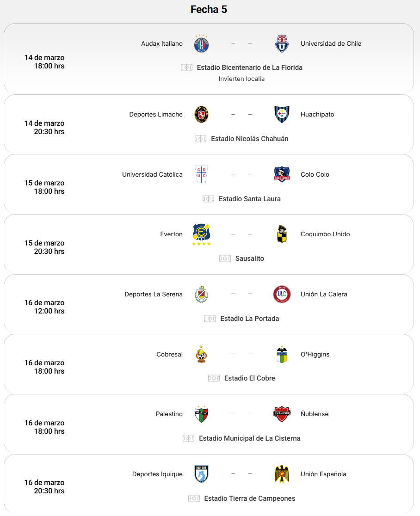Click the Colo Colo club badge
The width and height of the screenshot is (420, 516).
(x=282, y=174)
